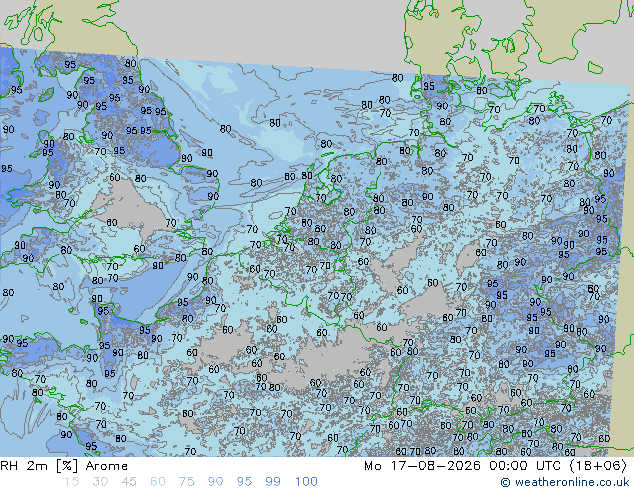
Task: Click the '(18+06)' forecast run text
Action: point(598,466)
